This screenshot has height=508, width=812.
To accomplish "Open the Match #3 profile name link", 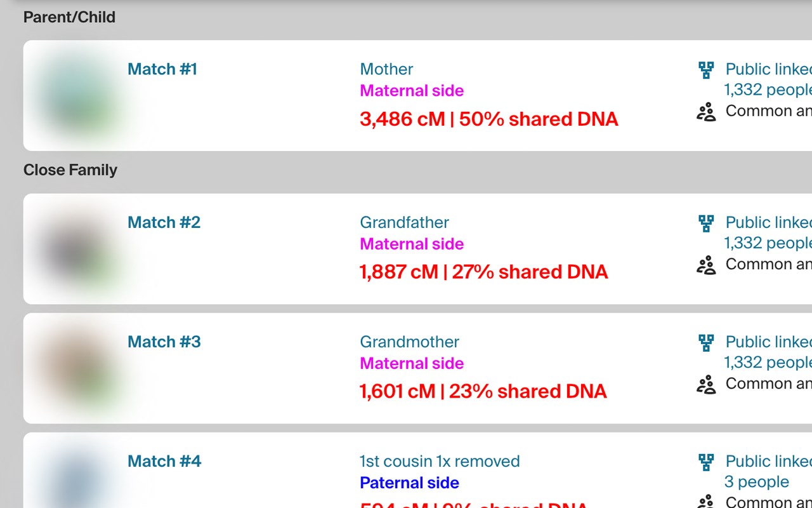I will coord(164,342).
